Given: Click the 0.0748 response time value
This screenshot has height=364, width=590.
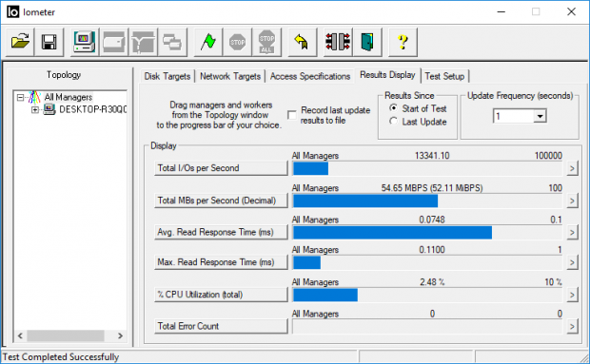Looking at the screenshot, I should point(432,220).
